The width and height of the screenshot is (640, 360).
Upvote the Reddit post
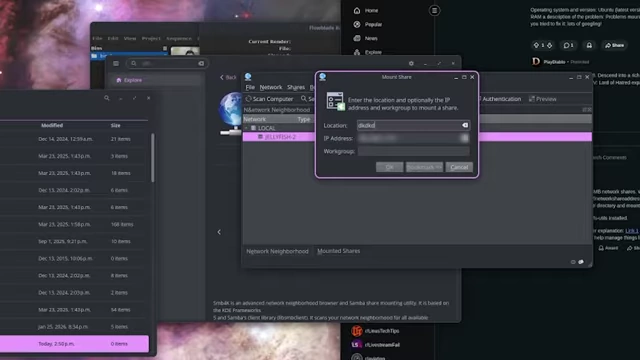tap(536, 45)
